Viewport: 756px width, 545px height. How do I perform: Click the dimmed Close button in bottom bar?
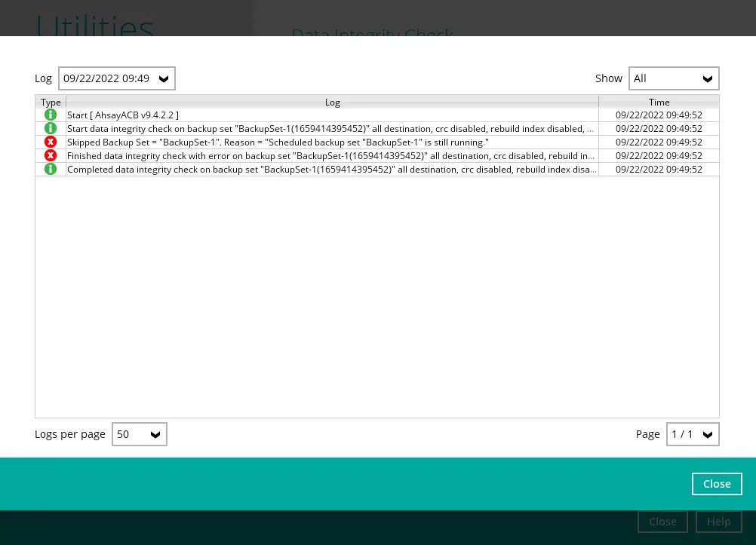pos(662,522)
